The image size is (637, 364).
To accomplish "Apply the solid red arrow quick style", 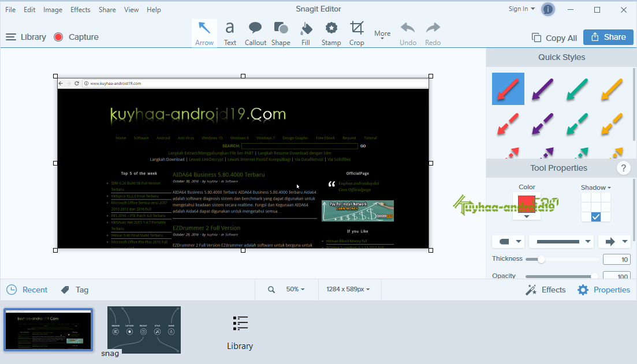I will click(x=508, y=89).
